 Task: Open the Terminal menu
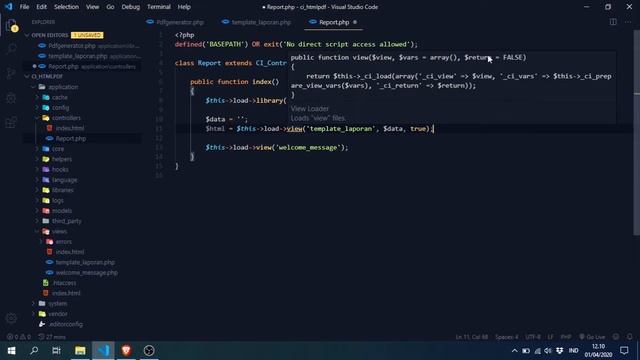coord(159,7)
